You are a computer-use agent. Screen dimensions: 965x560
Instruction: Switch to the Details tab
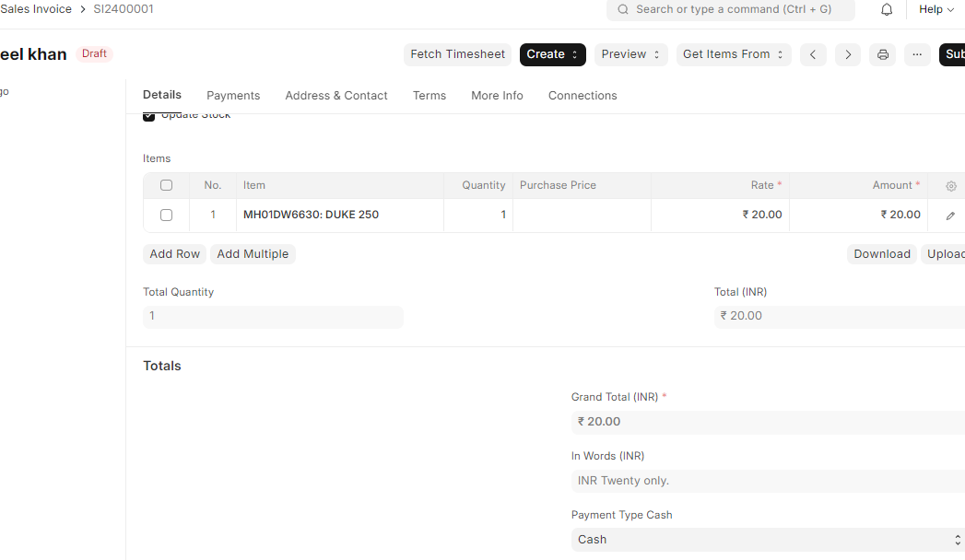pos(162,95)
